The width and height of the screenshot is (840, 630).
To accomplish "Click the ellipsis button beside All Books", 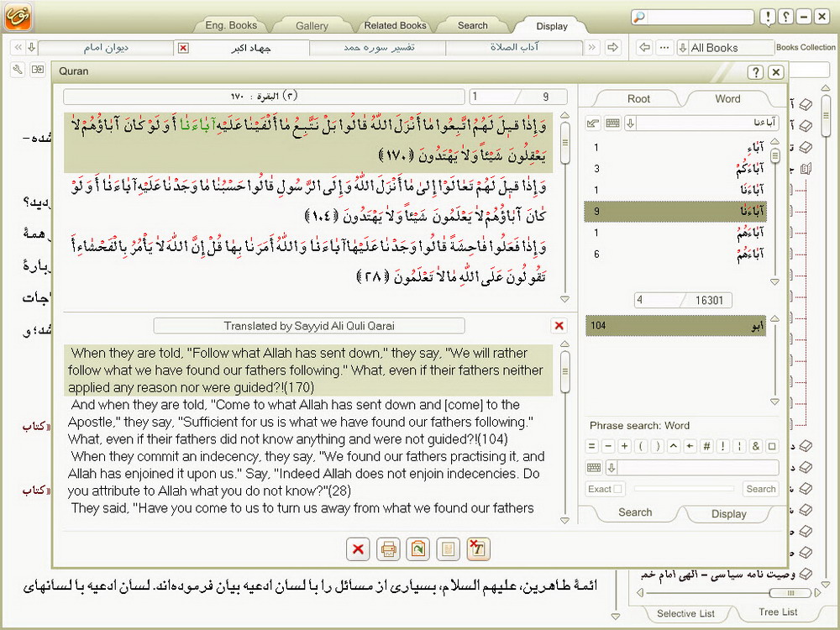I will click(x=664, y=48).
